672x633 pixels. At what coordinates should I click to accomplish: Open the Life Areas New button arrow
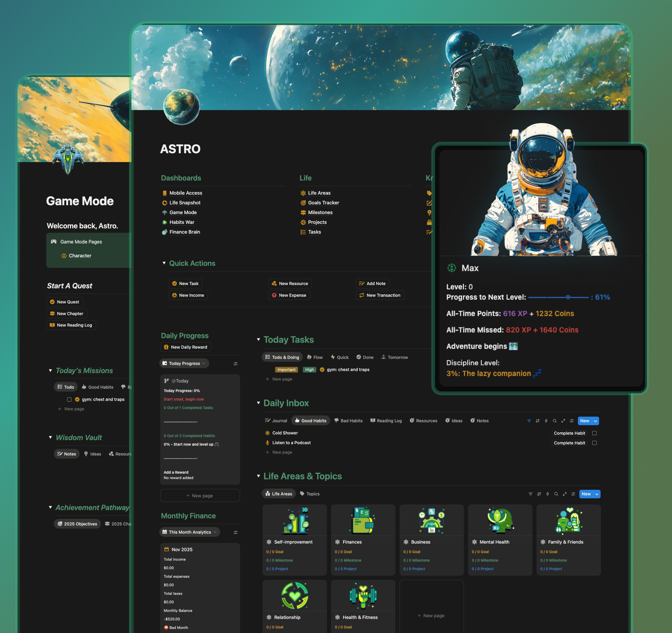[x=597, y=494]
